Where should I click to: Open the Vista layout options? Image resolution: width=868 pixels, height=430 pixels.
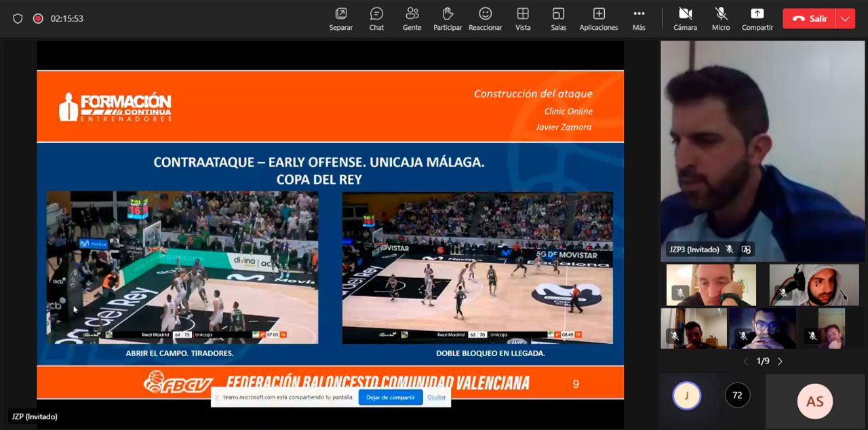(523, 19)
